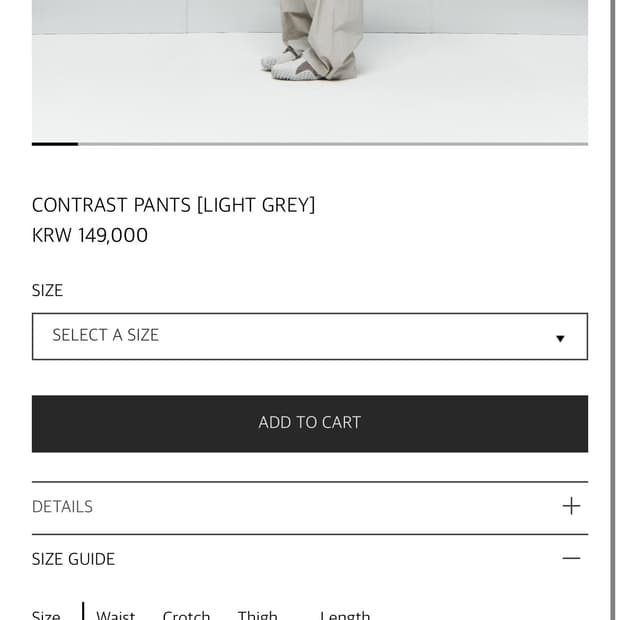
Task: Select the Length column header
Action: [345, 615]
